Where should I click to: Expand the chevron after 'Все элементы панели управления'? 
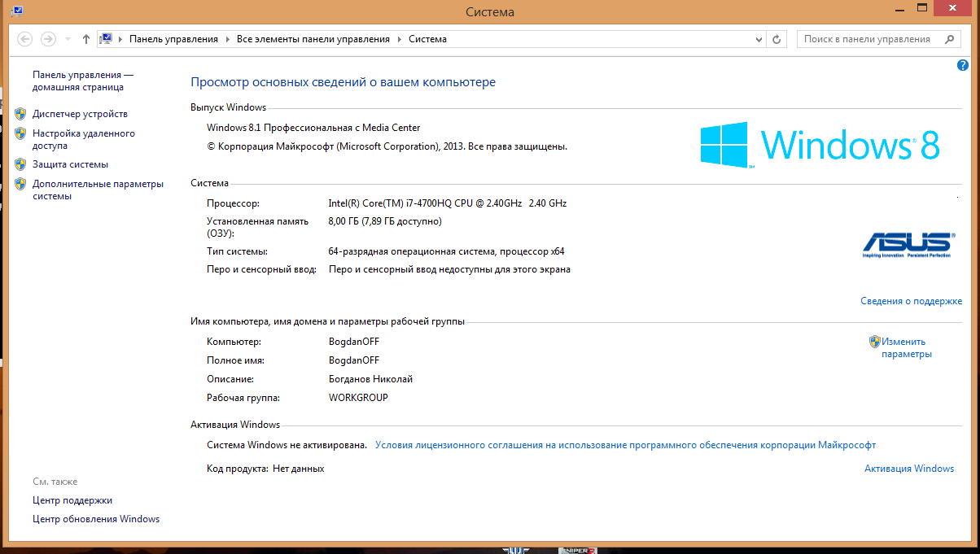point(400,39)
